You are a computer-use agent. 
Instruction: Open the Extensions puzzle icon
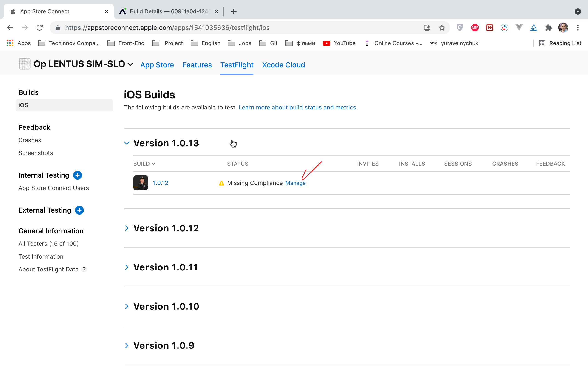click(x=548, y=28)
